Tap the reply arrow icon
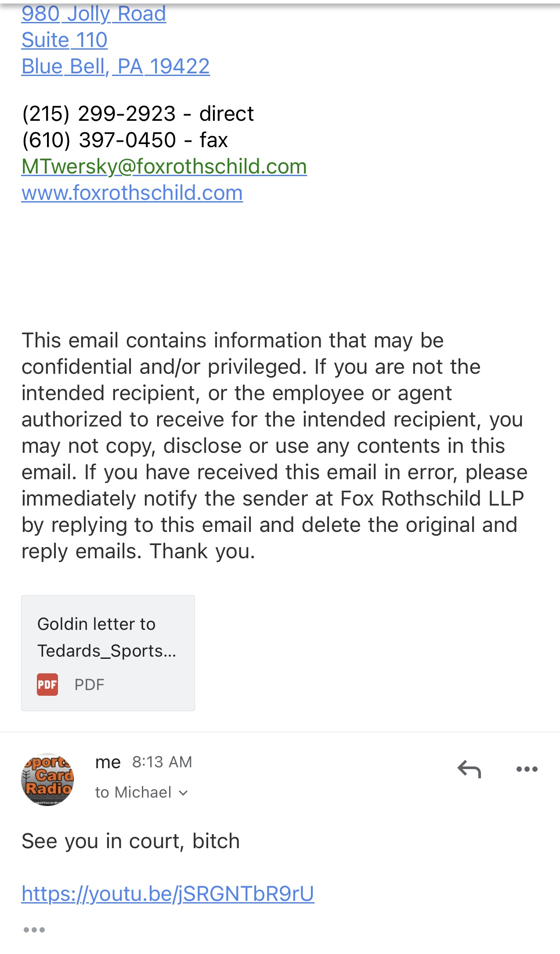This screenshot has height=954, width=560. click(469, 769)
